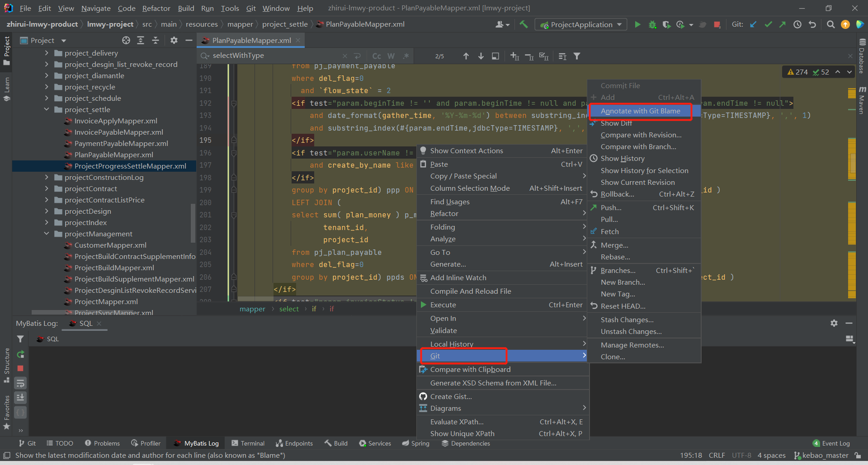868x465 pixels.
Task: Open the filter in the MyBatis Log panel
Action: coord(20,338)
